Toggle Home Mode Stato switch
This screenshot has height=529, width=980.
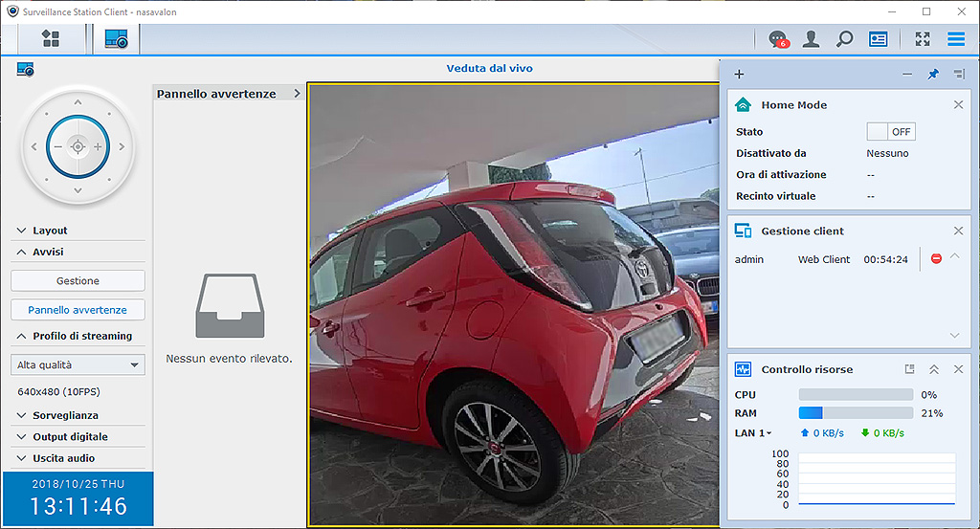pyautogui.click(x=890, y=132)
